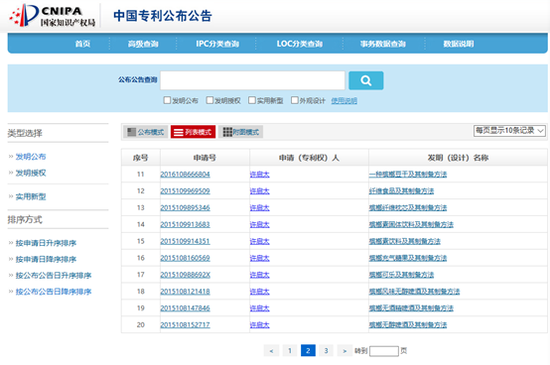Click the 申请号 column header

pos(204,158)
